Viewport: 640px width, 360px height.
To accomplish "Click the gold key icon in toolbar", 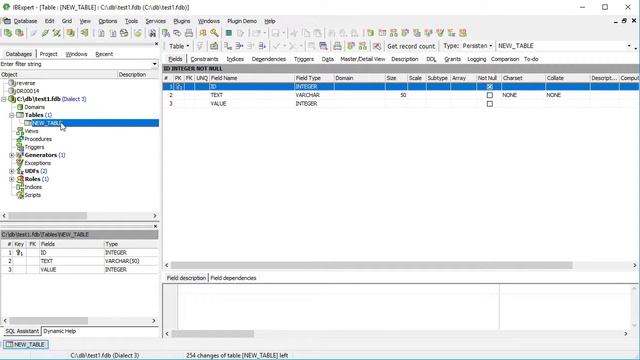I will [214, 33].
